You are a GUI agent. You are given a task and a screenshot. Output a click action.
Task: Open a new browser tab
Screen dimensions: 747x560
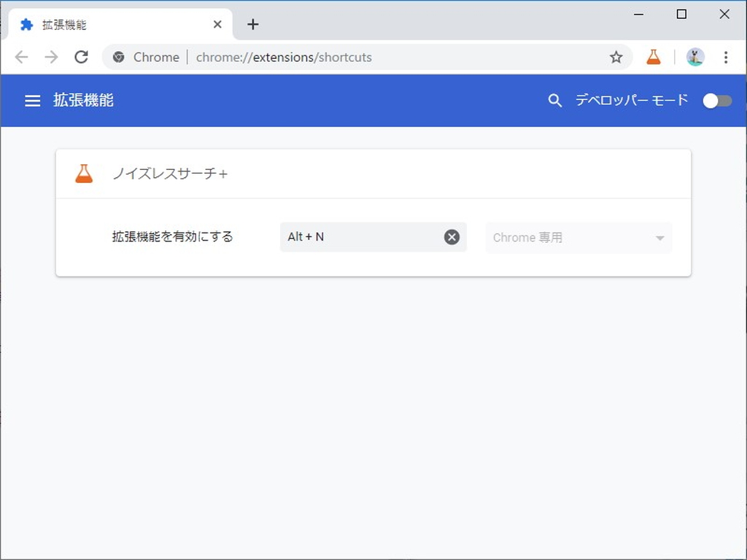252,24
